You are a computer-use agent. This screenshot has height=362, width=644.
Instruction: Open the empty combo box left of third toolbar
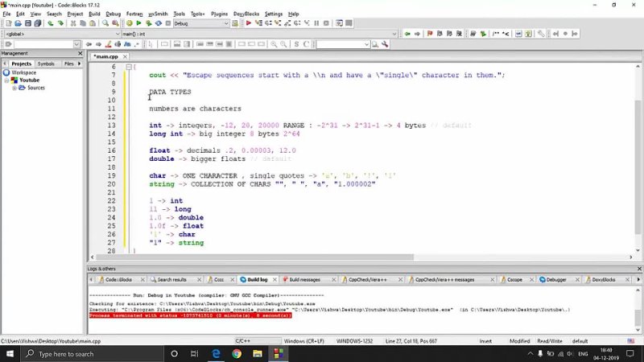pyautogui.click(x=47, y=44)
